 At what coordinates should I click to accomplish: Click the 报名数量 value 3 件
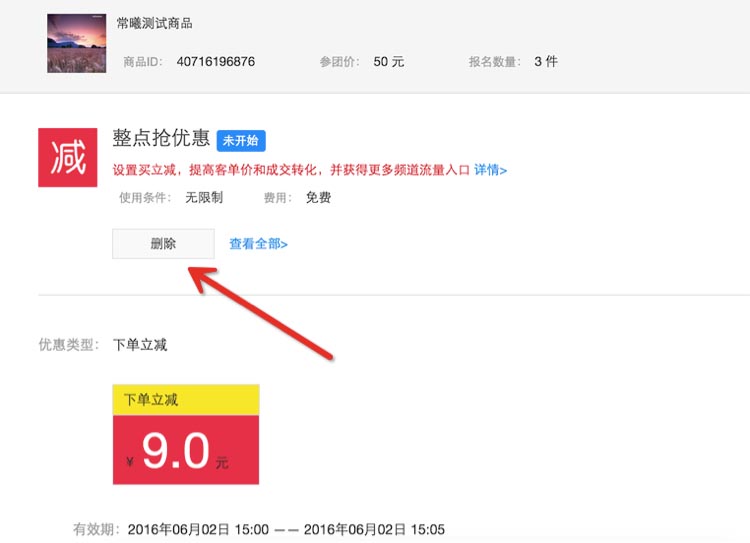546,61
